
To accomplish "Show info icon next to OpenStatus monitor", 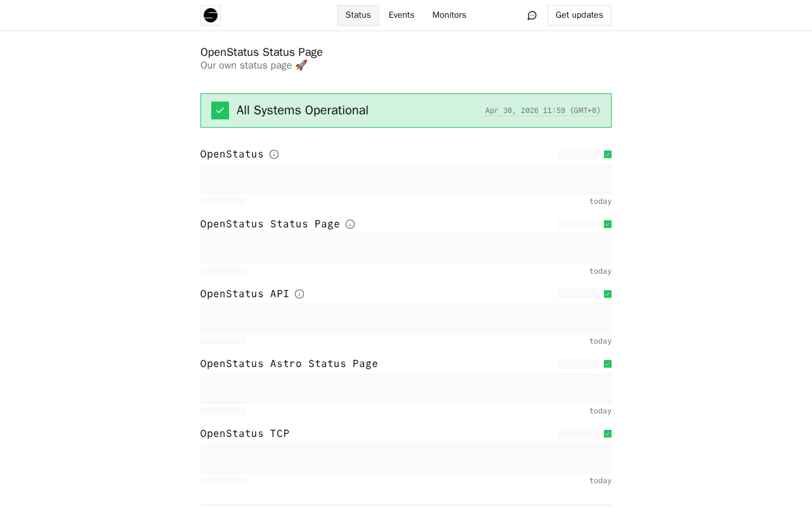I will (274, 154).
